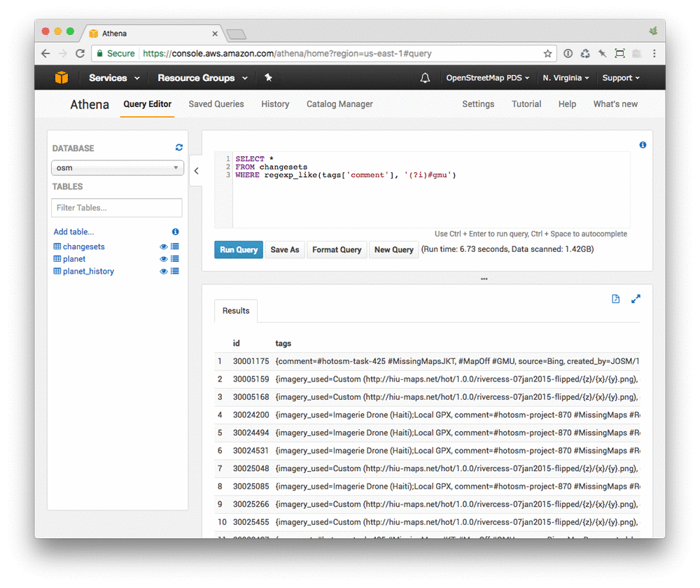Show properties of changesets table

175,246
